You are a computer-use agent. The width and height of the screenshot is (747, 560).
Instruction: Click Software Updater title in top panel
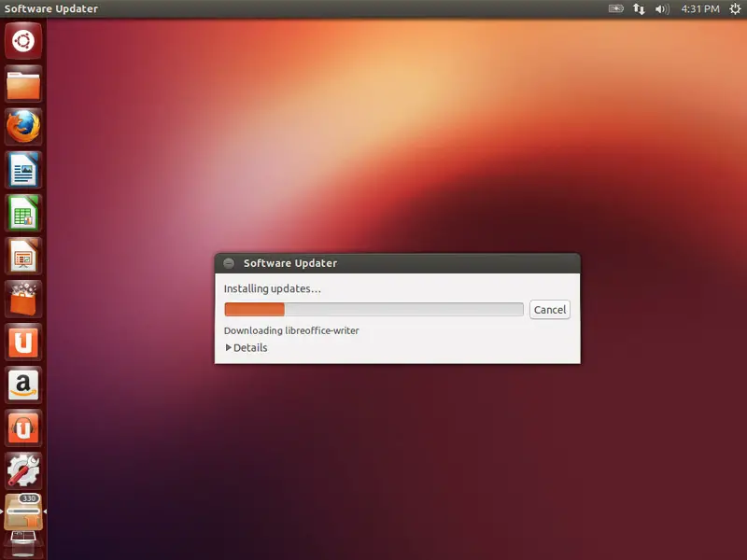click(x=51, y=8)
